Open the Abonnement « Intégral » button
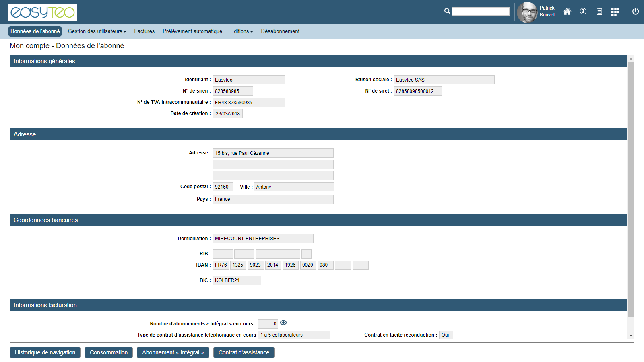 tap(173, 352)
